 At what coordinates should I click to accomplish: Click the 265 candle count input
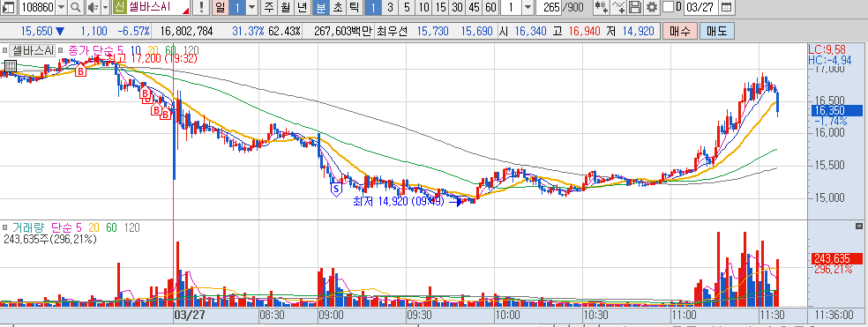coord(550,8)
